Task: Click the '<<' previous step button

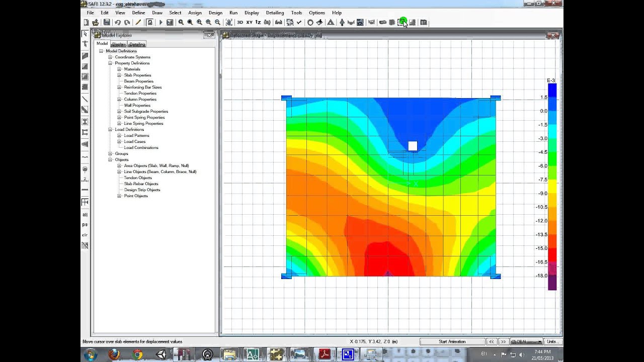Action: pyautogui.click(x=492, y=341)
